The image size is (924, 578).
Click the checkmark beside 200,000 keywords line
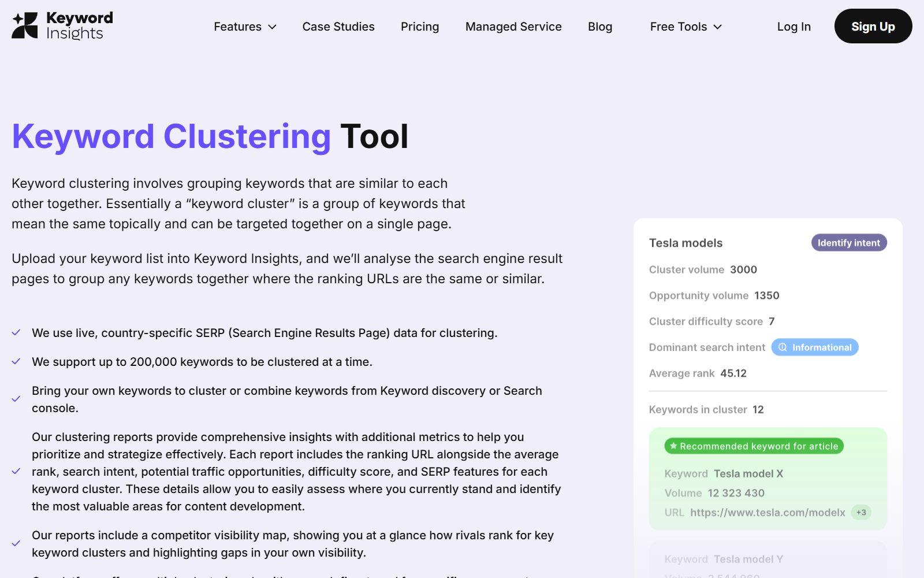16,362
